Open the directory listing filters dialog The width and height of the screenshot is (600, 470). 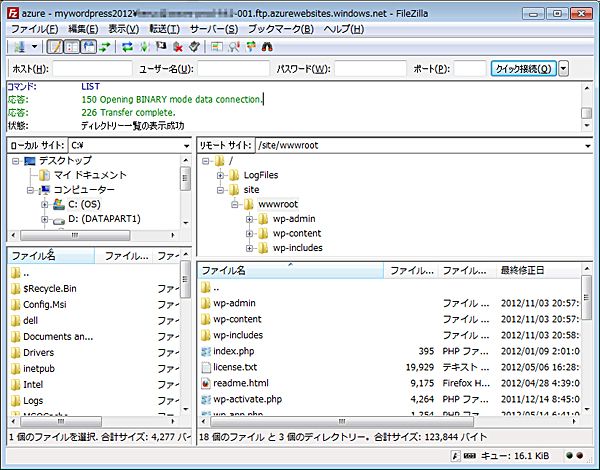[x=217, y=47]
